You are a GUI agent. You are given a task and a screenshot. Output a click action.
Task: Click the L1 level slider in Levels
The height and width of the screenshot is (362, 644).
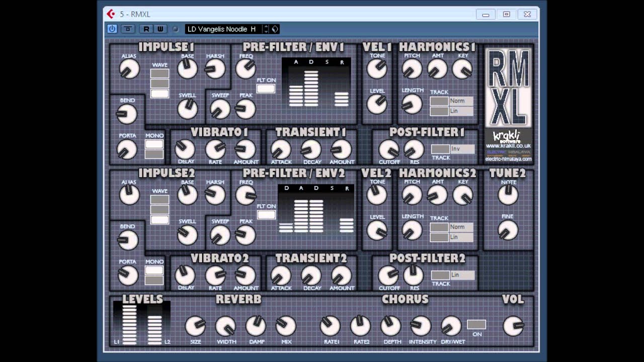click(129, 324)
